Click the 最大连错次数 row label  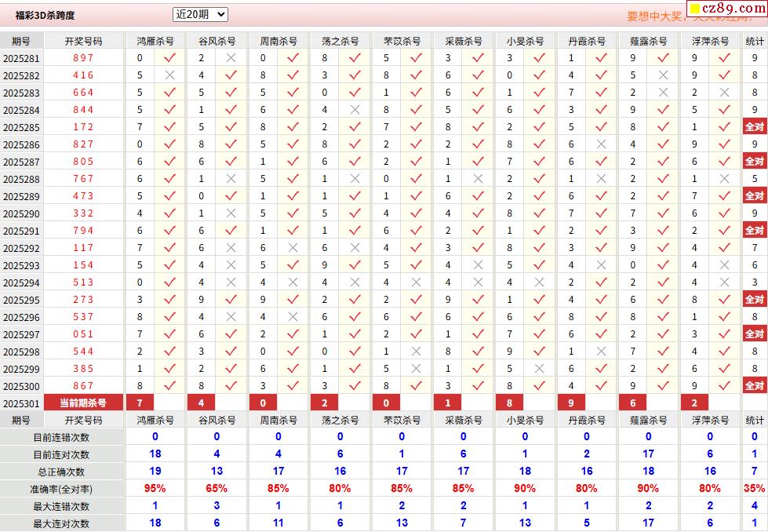pyautogui.click(x=62, y=506)
